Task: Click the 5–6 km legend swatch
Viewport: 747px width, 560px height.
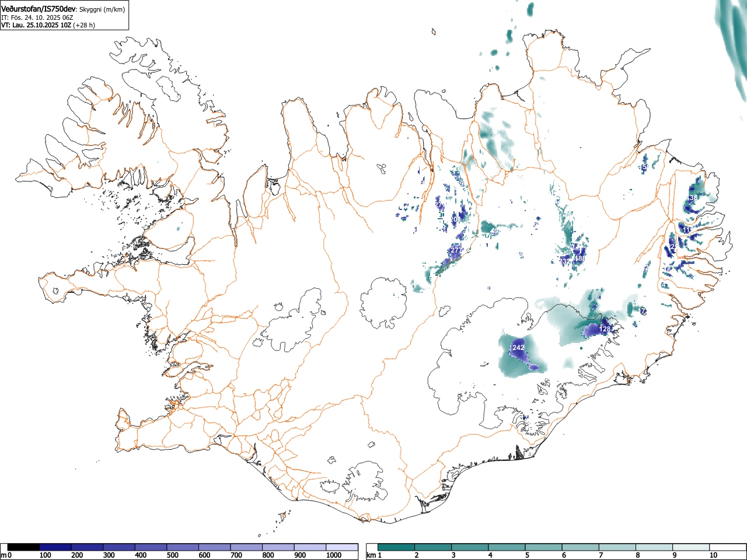Action: pos(543,547)
